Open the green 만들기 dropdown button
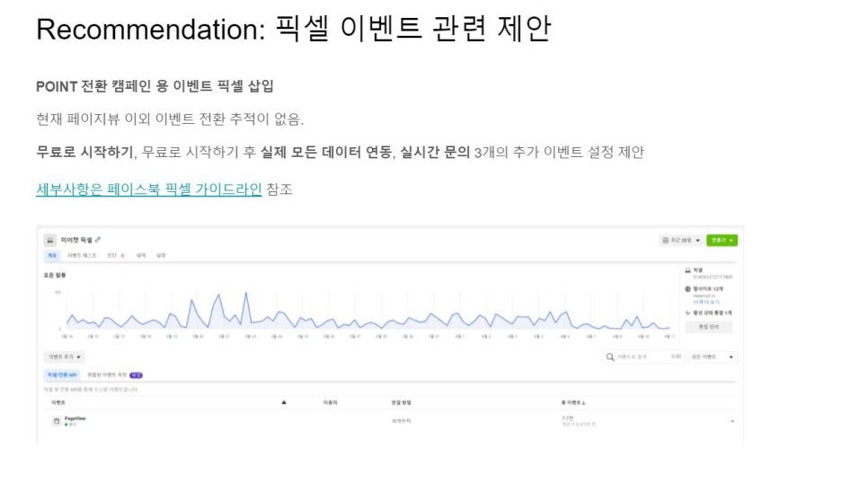The image size is (868, 484). [x=722, y=240]
